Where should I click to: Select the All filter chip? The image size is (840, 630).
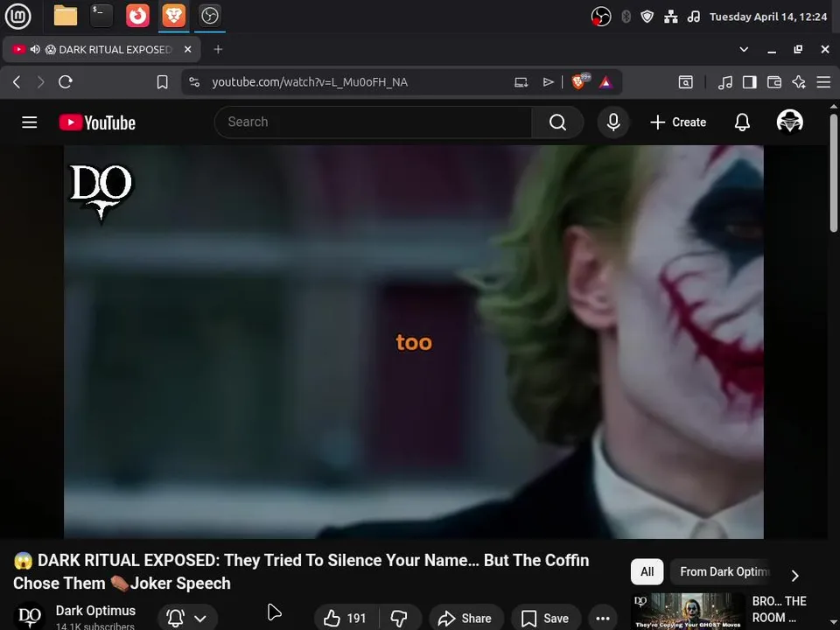pos(647,571)
